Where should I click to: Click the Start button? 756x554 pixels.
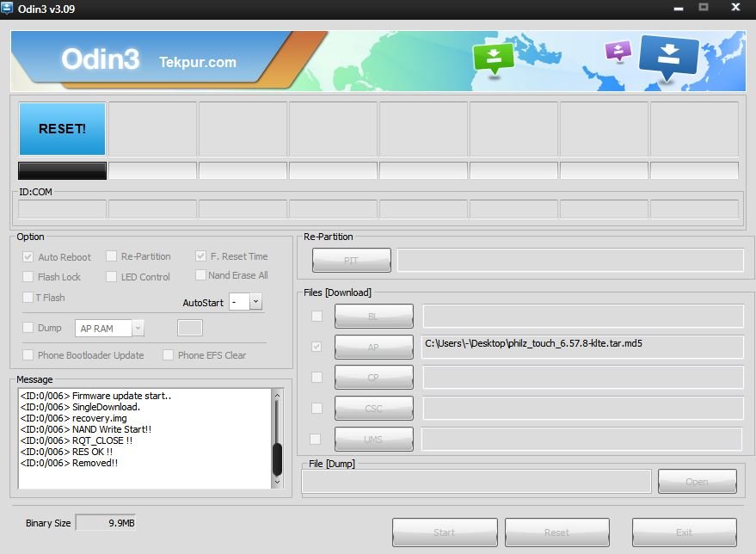[x=445, y=532]
